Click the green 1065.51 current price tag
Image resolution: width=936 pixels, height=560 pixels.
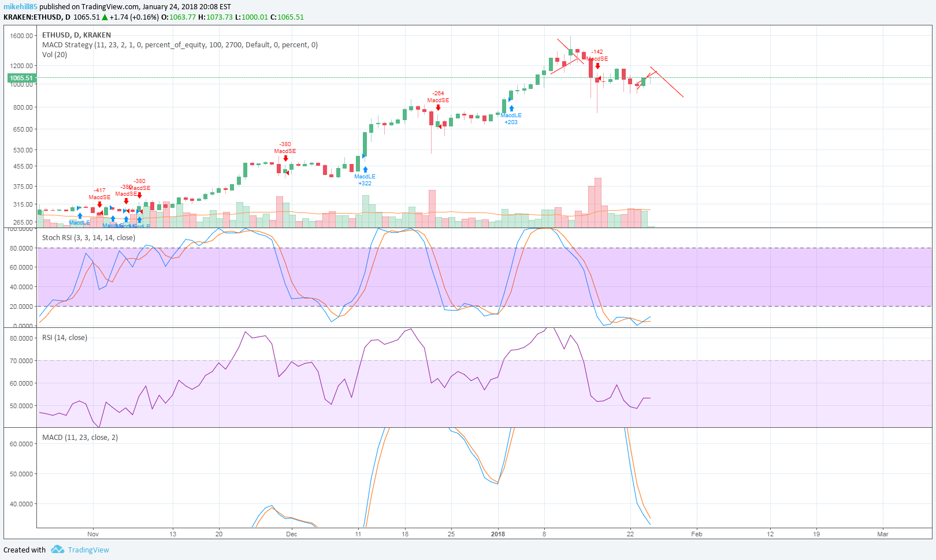click(x=21, y=78)
